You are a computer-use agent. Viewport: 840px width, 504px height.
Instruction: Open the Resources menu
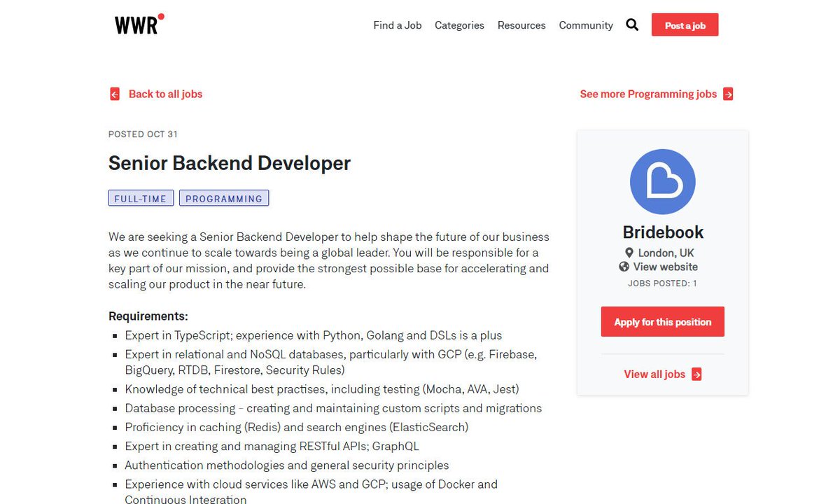tap(521, 25)
